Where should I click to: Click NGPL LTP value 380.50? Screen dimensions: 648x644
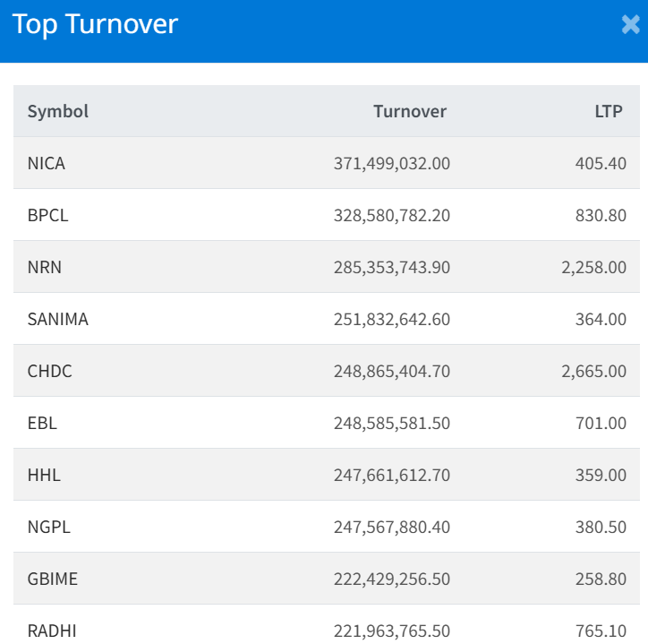click(x=601, y=528)
